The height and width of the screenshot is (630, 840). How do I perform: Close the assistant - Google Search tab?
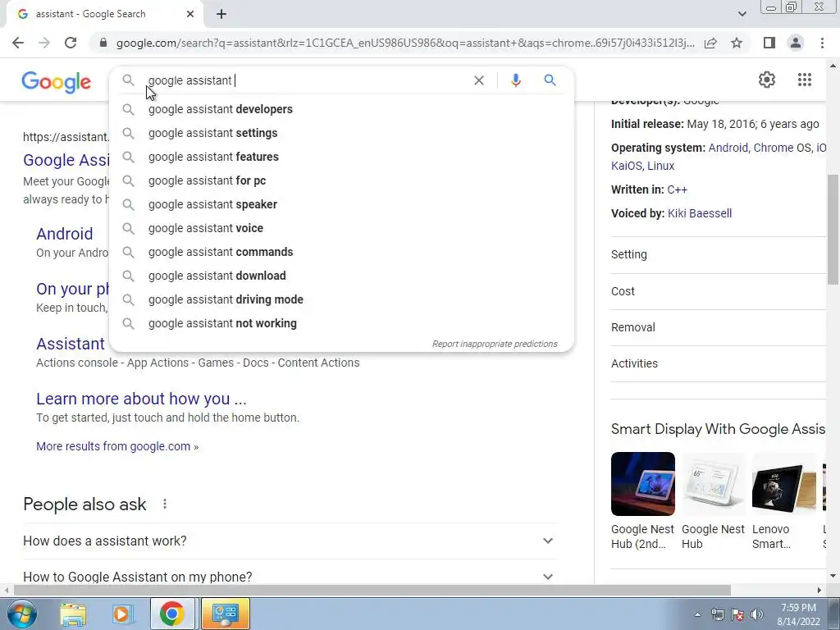tap(190, 14)
